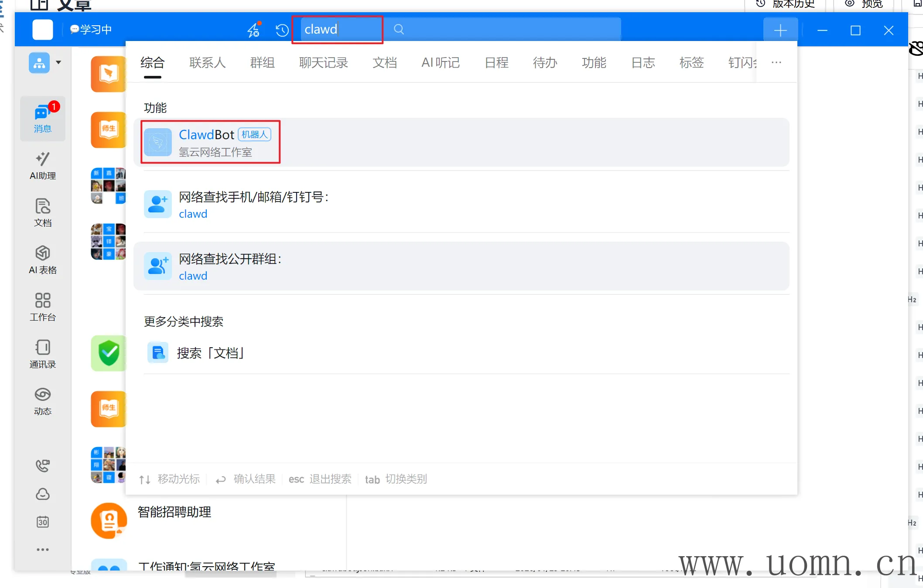Click the 消息 messages icon
Viewport: 923px width, 588px height.
(x=42, y=118)
